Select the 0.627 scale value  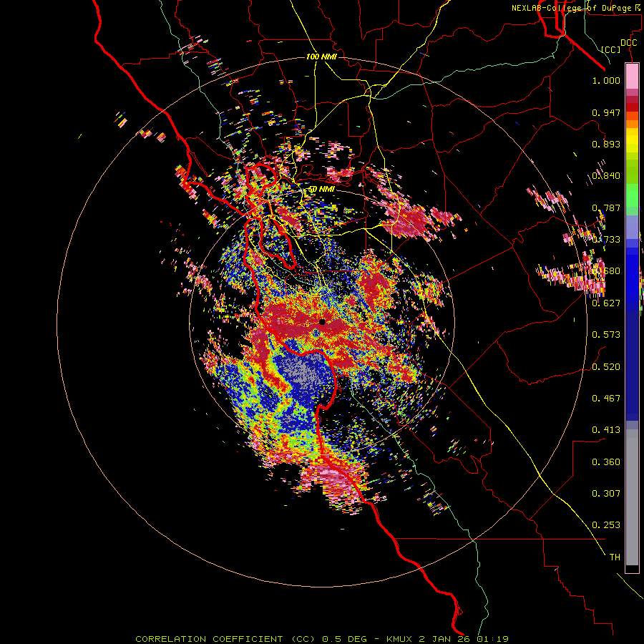pos(606,303)
